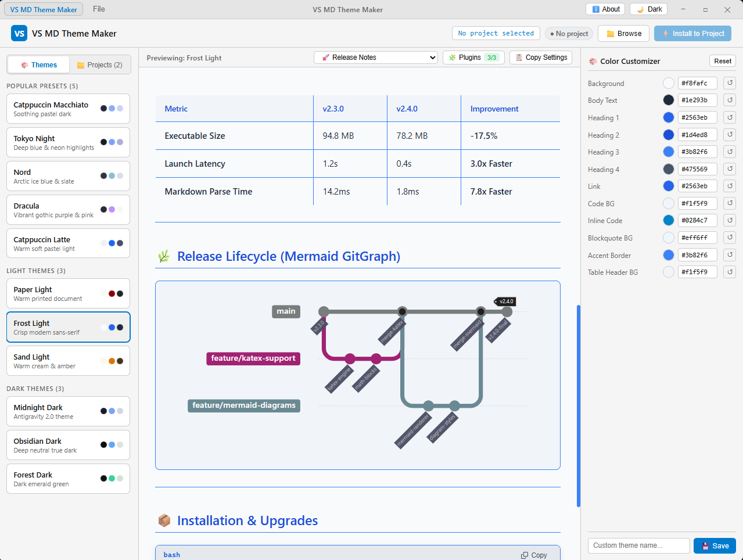Focus the Custom theme name field
The width and height of the screenshot is (743, 560).
click(x=638, y=545)
